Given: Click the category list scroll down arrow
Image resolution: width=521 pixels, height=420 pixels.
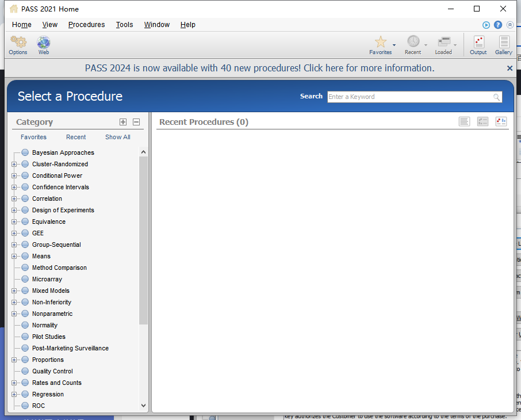Looking at the screenshot, I should point(144,406).
